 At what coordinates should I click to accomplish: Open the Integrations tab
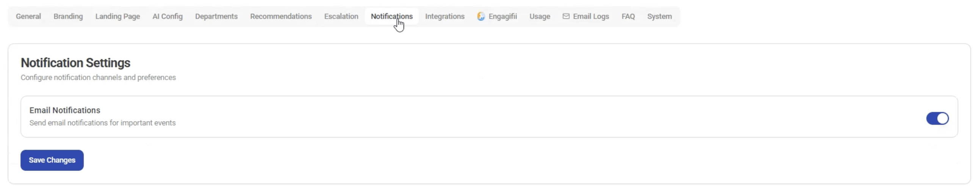pyautogui.click(x=445, y=16)
